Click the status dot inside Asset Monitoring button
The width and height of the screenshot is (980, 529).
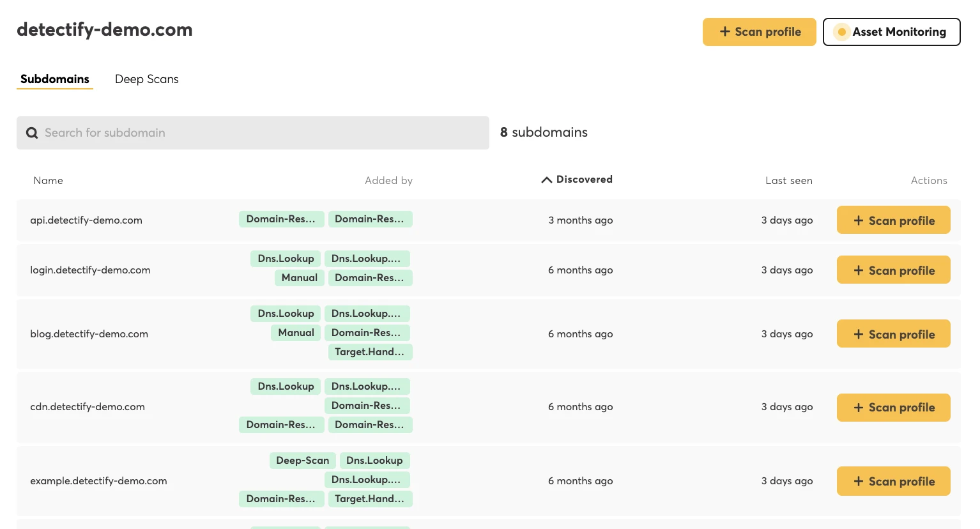841,31
